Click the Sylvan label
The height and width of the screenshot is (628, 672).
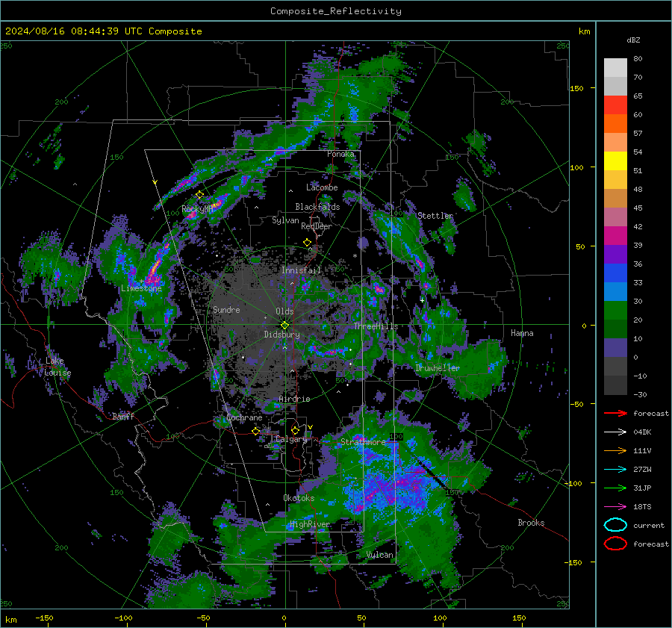click(x=285, y=220)
